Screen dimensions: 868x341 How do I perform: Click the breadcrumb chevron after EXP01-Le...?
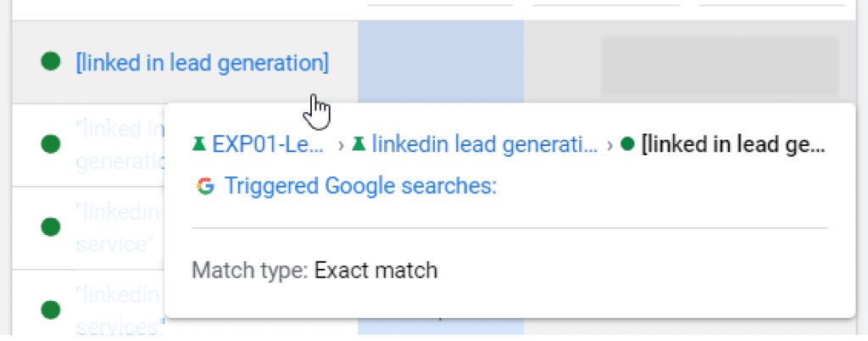click(x=341, y=145)
